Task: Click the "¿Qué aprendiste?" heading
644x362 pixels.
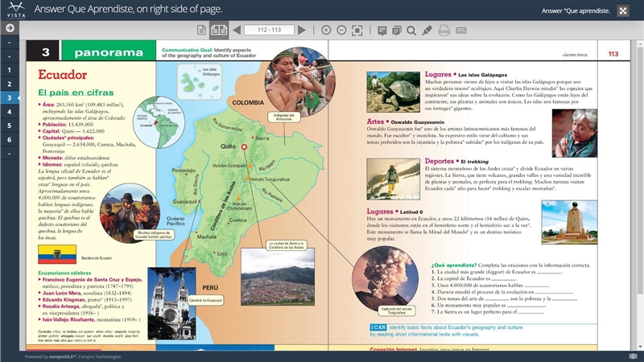Action: 453,265
